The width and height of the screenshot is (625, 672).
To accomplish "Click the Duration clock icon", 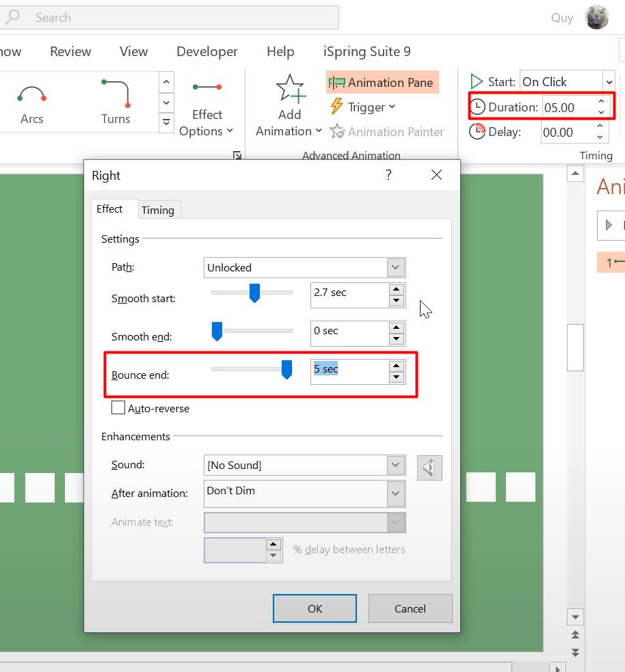I will (477, 107).
